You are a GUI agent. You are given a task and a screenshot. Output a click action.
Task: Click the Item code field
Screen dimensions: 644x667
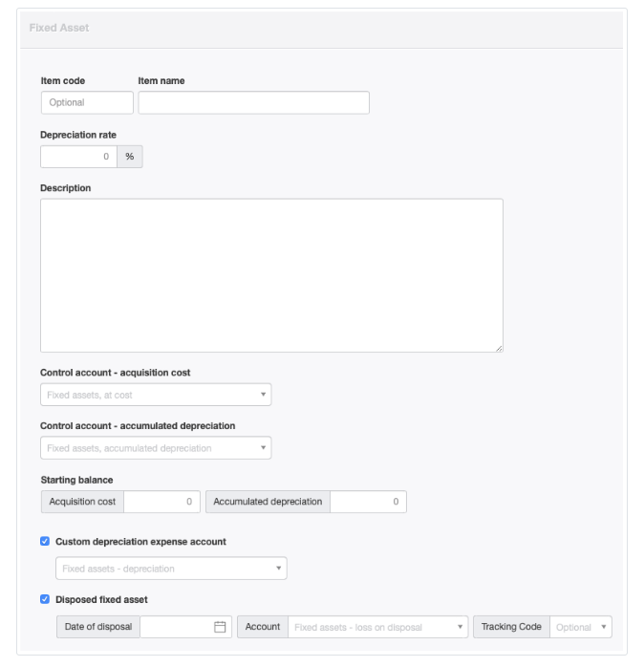coord(87,102)
